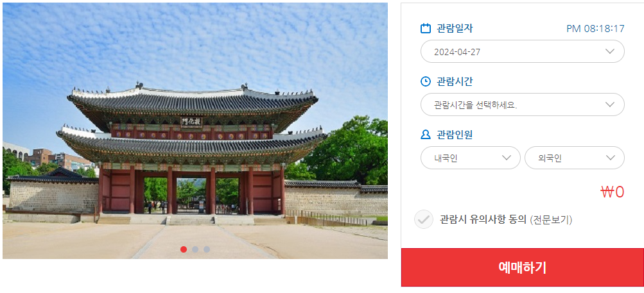The width and height of the screenshot is (644, 293).
Task: Open the 2024-04-27 date dropdown
Action: coord(523,51)
